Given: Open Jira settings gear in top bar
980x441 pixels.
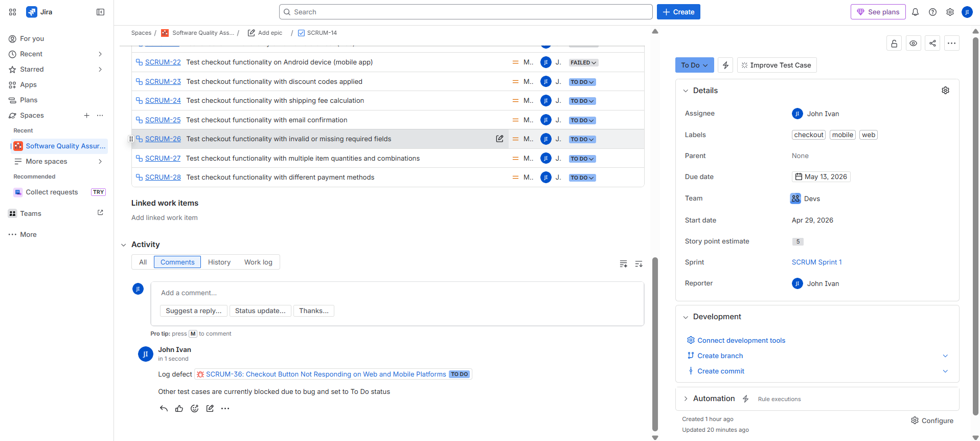Looking at the screenshot, I should (950, 12).
